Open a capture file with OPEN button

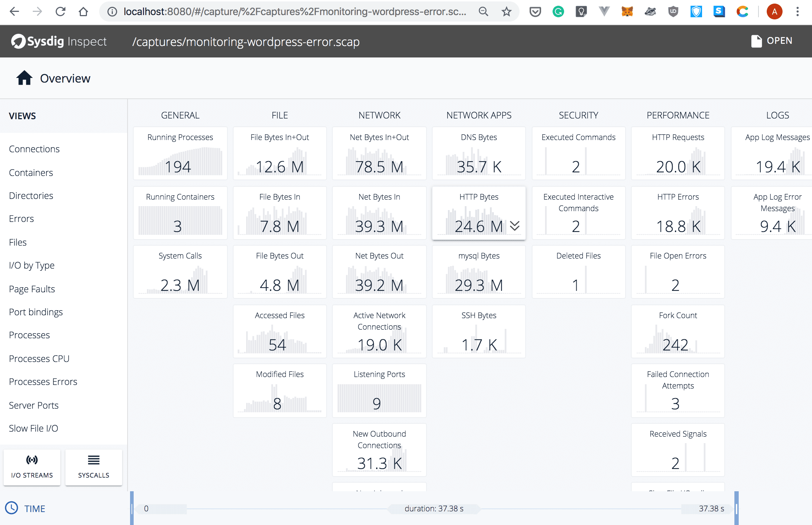click(772, 41)
